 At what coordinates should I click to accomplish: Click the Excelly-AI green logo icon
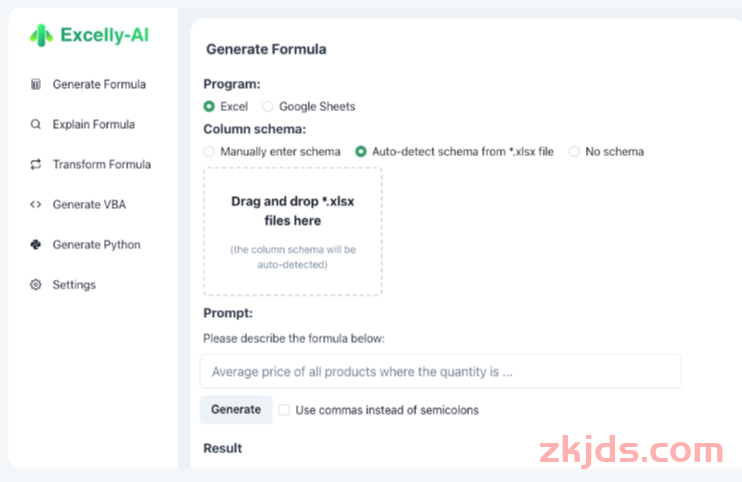pyautogui.click(x=41, y=35)
